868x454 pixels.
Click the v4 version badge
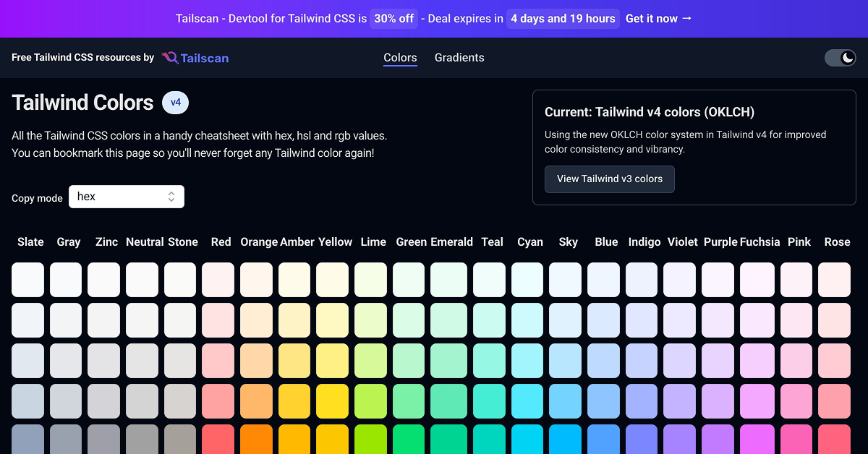coord(175,102)
